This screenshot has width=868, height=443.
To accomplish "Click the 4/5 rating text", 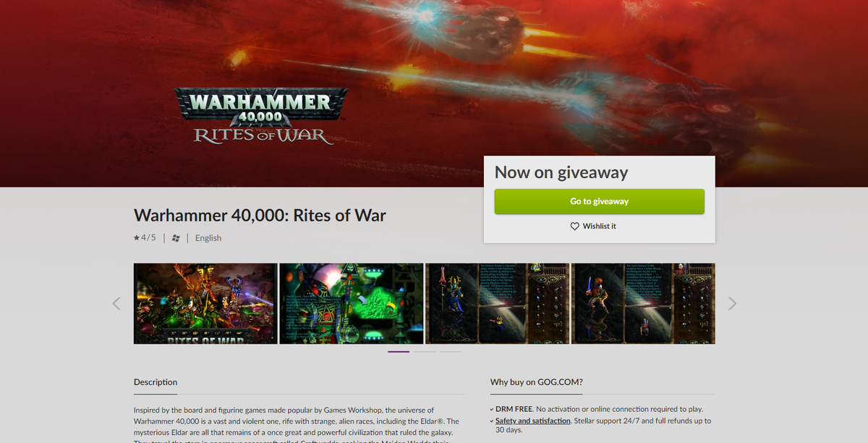I will [x=148, y=237].
